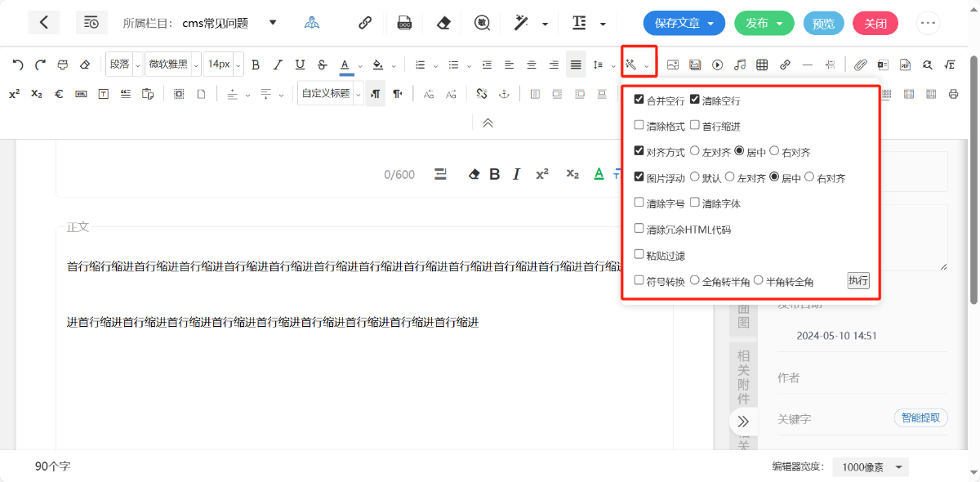Viewport: 980px width, 482px height.
Task: Click the music note audio icon
Action: [x=739, y=65]
